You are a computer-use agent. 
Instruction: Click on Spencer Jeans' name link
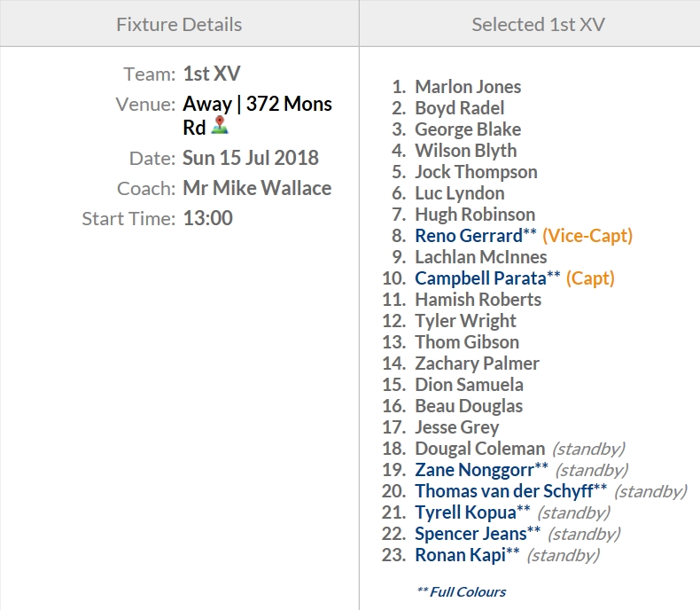(471, 534)
